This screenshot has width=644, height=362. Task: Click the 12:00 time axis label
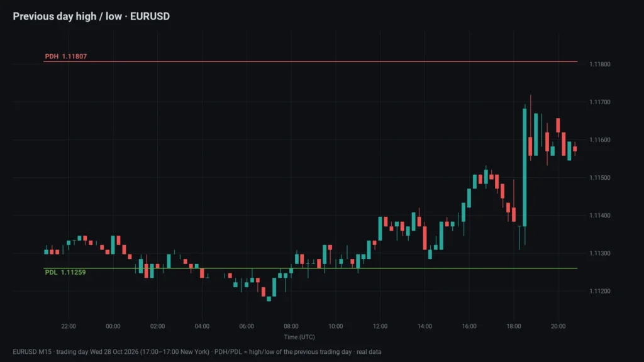click(380, 326)
